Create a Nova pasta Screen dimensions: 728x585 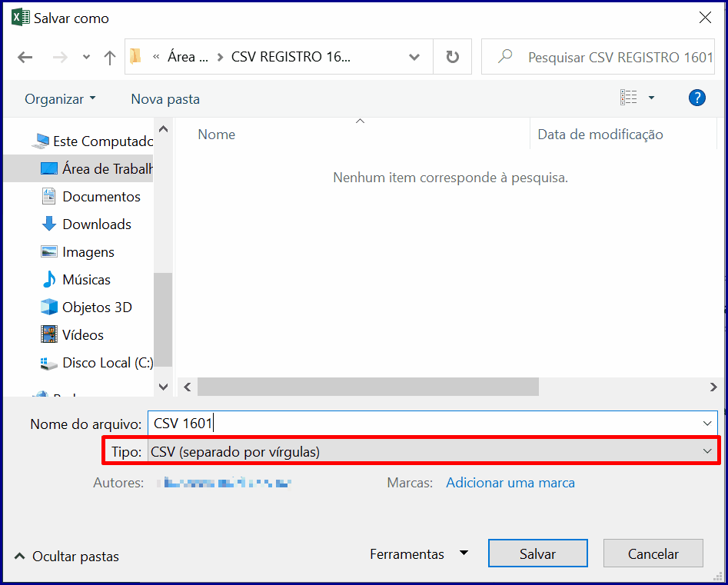point(165,99)
